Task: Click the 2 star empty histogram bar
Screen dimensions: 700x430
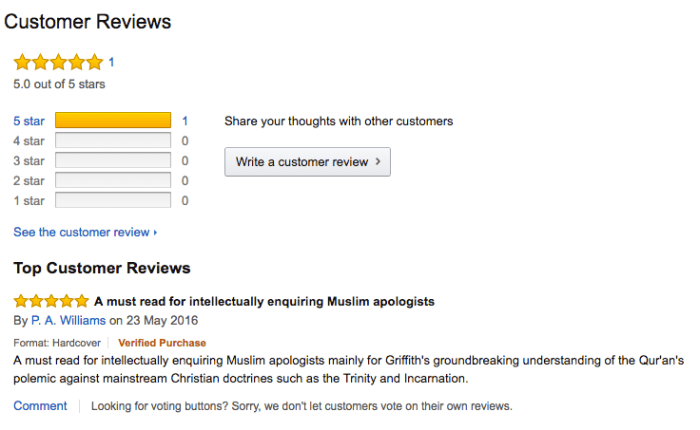Action: [x=113, y=181]
